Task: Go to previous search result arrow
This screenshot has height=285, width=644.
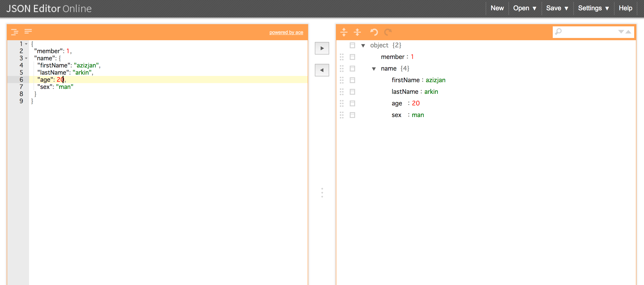Action: [629, 32]
